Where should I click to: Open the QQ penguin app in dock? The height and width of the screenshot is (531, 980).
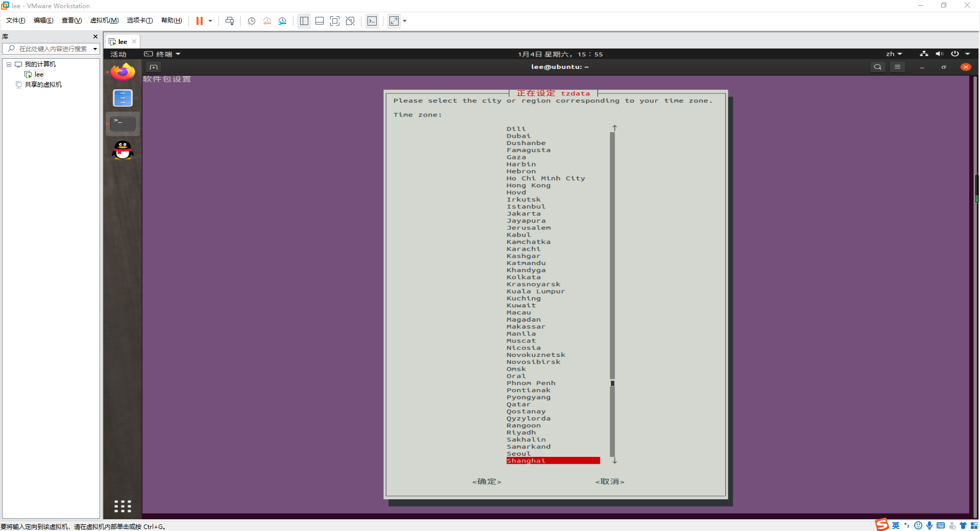122,150
